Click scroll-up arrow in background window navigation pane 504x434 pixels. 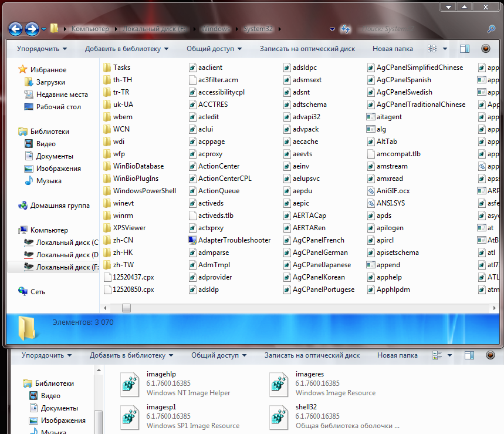coord(99,371)
